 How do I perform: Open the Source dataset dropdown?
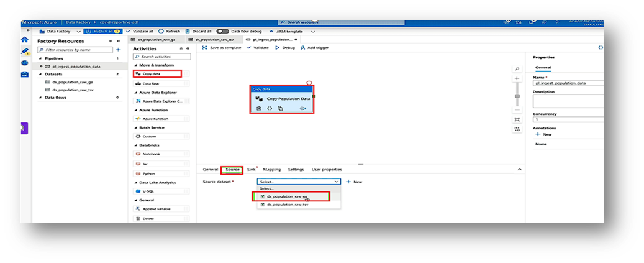tap(299, 182)
